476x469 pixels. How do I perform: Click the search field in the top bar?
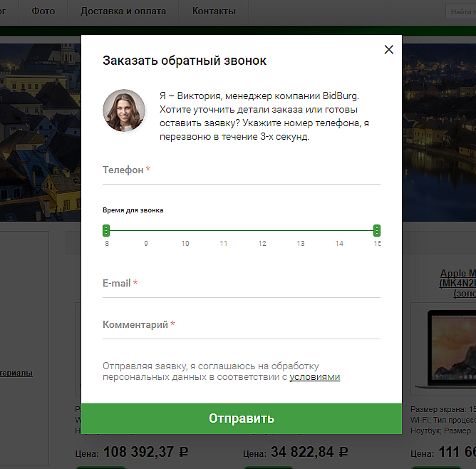[x=460, y=11]
